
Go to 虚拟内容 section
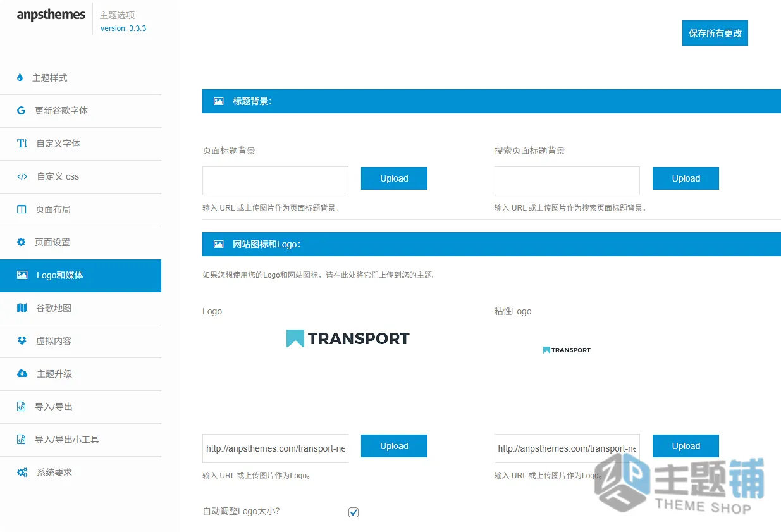coord(80,341)
